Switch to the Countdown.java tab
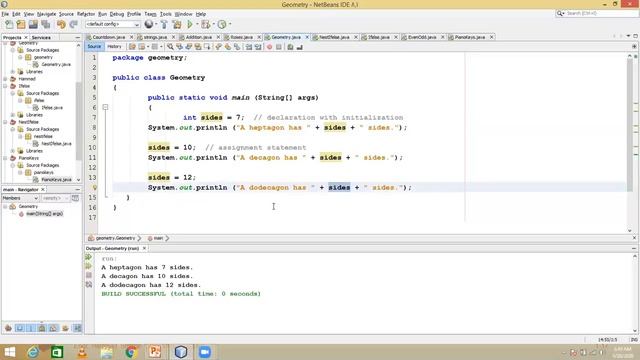640x360 pixels. point(109,37)
